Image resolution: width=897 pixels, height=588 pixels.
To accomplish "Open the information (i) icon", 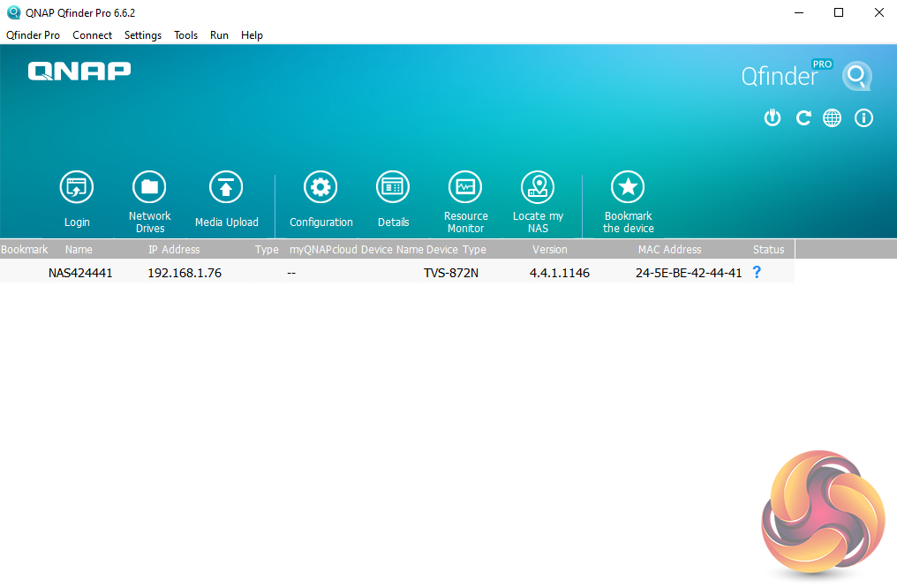I will (x=863, y=117).
